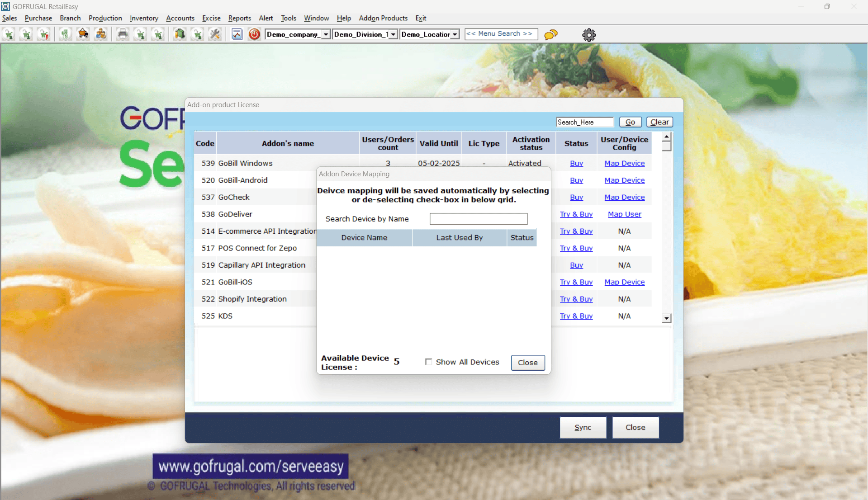The image size is (868, 500).
Task: Select the '525 KDS' row
Action: tap(423, 316)
